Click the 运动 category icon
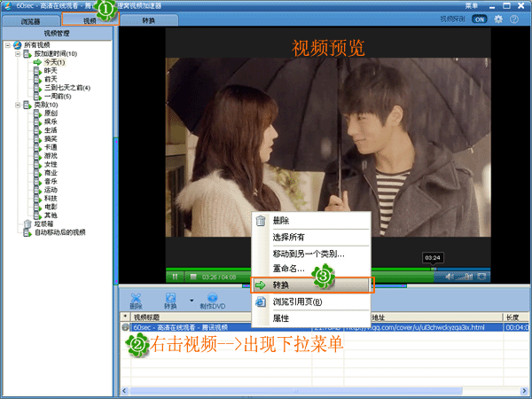Screen dimensions: 532x399 [37, 190]
